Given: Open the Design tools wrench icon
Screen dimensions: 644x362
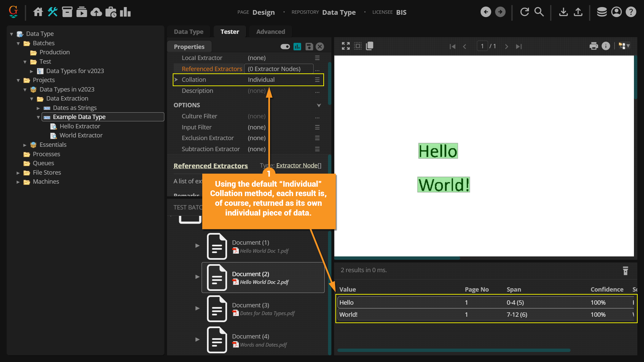Looking at the screenshot, I should coord(53,12).
